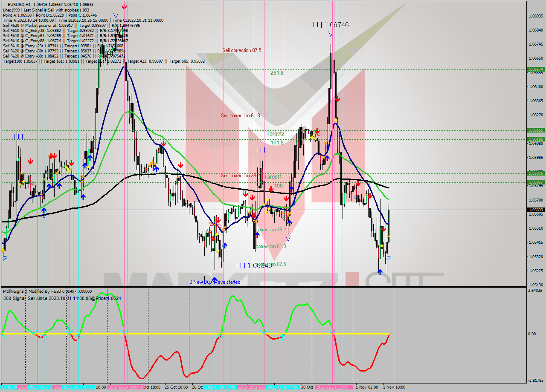The image size is (546, 392).
Task: Click the green 1.06106 price tag
Action: [536, 139]
